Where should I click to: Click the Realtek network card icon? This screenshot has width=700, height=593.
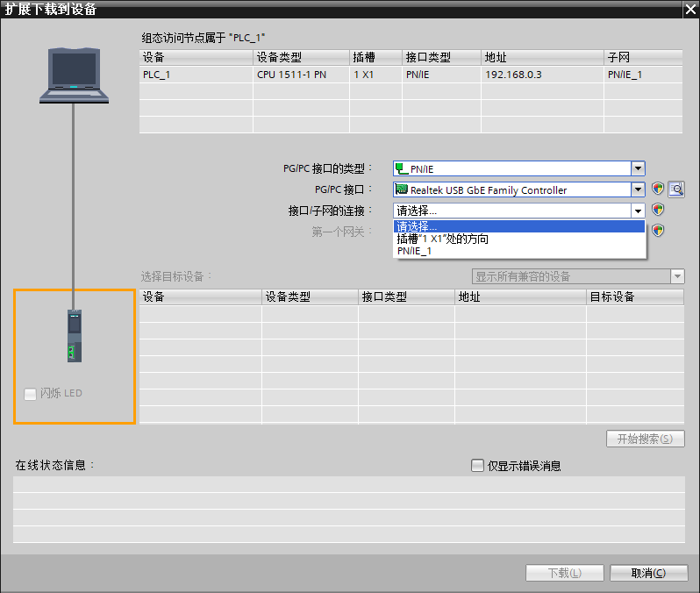402,189
